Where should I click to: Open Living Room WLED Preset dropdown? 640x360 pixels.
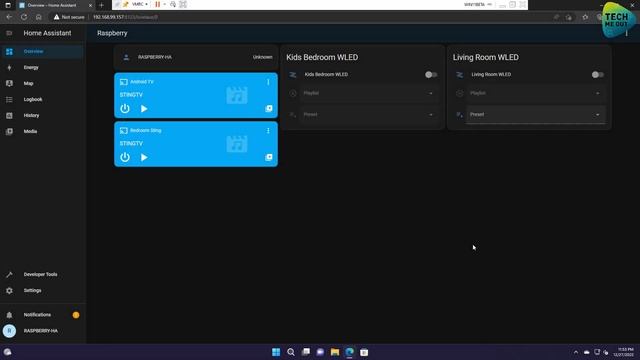tap(535, 115)
